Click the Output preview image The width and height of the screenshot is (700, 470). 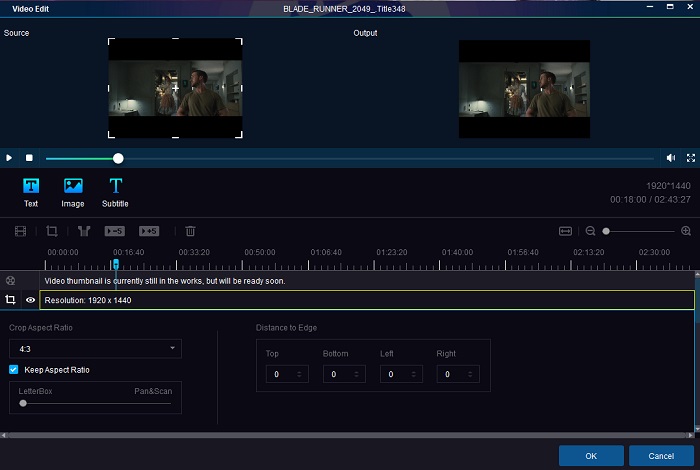pyautogui.click(x=525, y=89)
